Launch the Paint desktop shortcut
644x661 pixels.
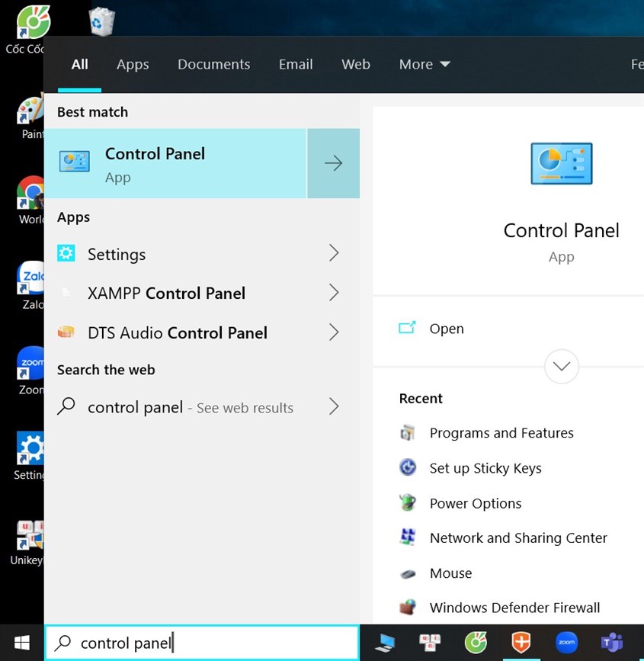[x=30, y=117]
